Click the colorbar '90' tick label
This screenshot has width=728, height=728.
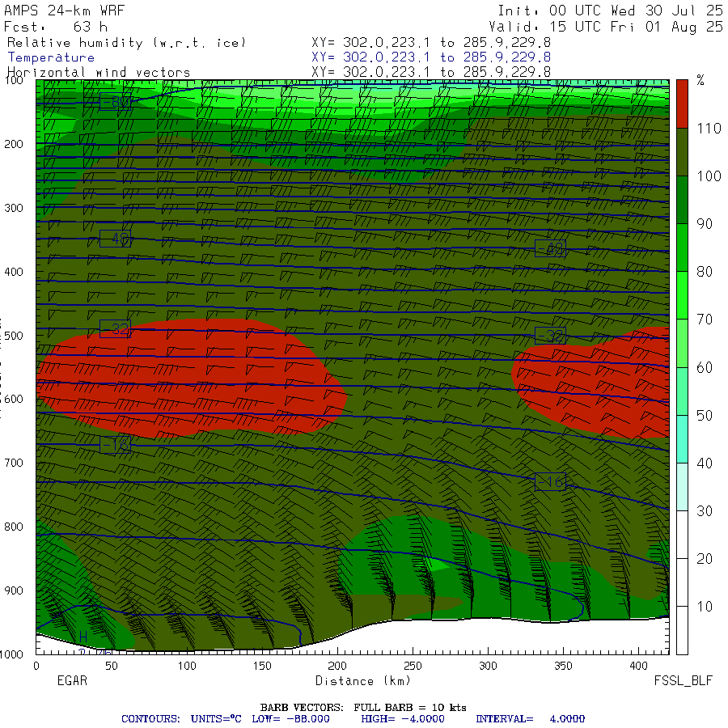coord(705,224)
